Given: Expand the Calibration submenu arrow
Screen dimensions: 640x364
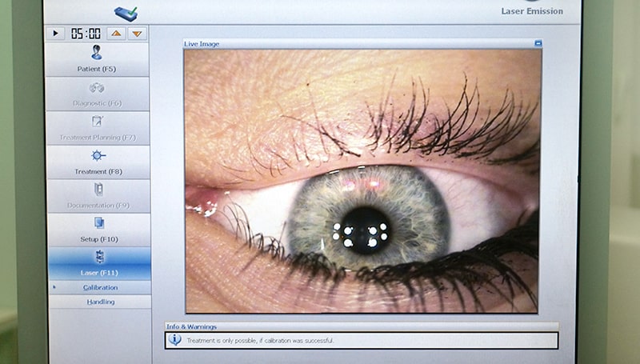Looking at the screenshot, I should pos(54,287).
